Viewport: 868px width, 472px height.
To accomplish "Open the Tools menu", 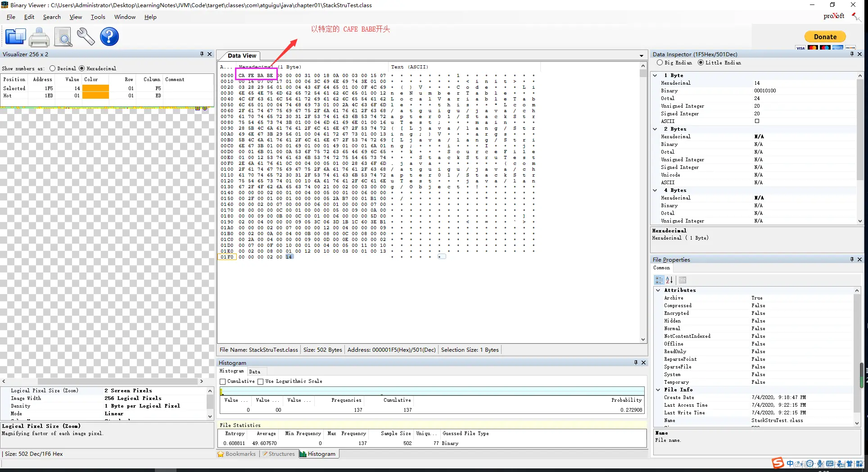I will [x=98, y=17].
